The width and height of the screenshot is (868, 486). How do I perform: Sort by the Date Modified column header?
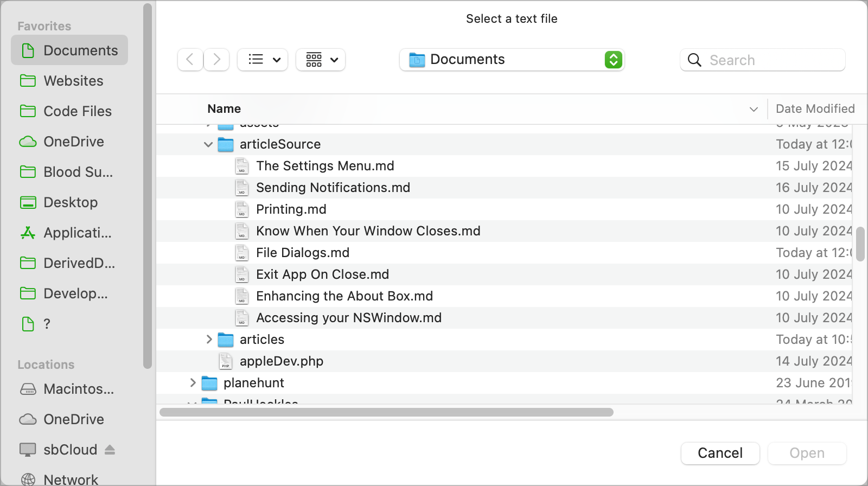(x=815, y=108)
